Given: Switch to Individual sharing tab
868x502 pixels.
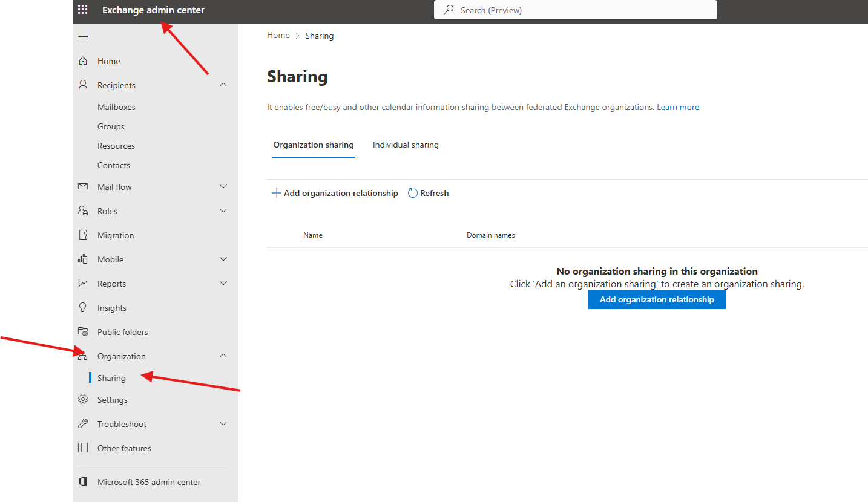Looking at the screenshot, I should click(x=406, y=145).
